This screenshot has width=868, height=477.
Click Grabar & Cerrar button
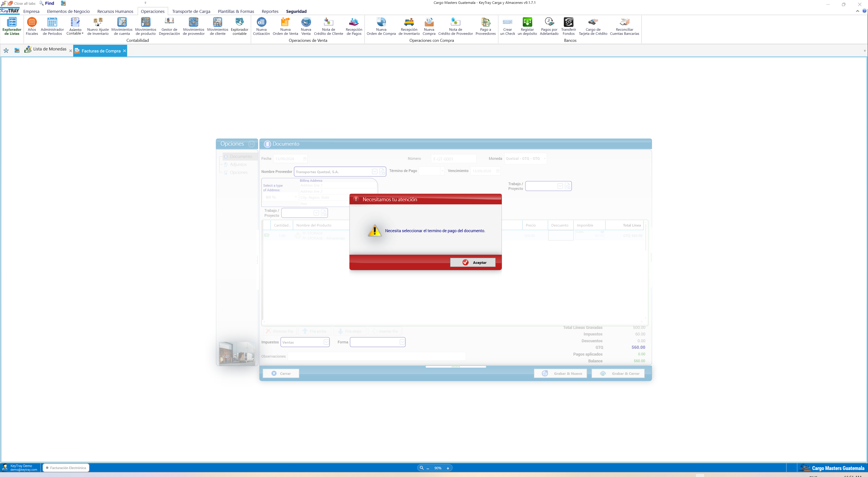pos(618,373)
